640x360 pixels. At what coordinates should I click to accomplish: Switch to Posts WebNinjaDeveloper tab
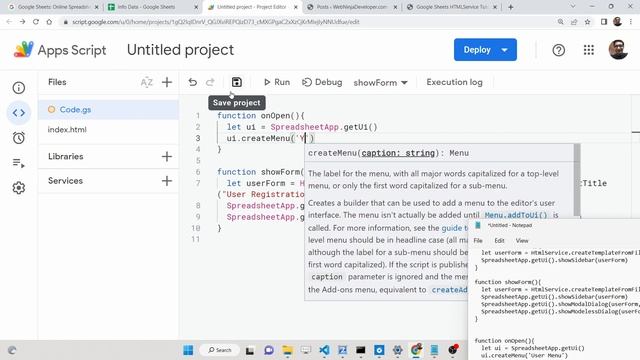pos(351,7)
